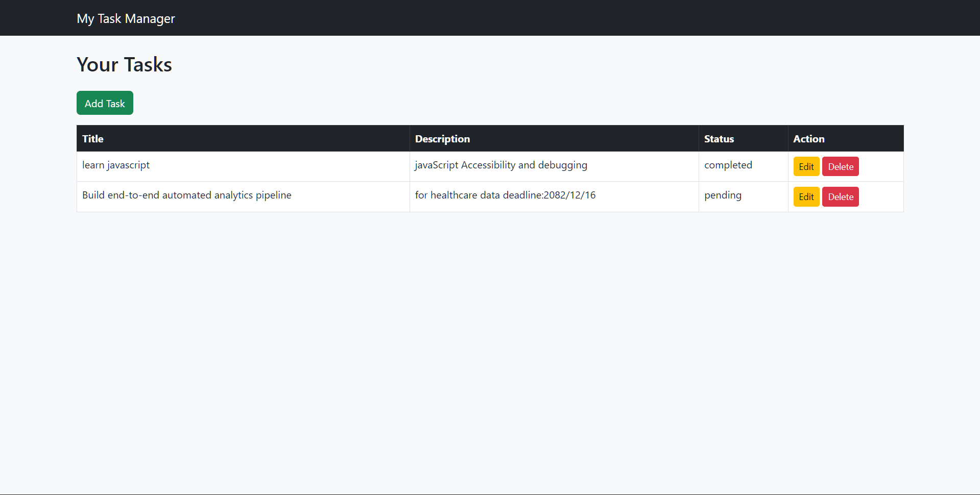Image resolution: width=980 pixels, height=495 pixels.
Task: Edit the analytics pipeline task
Action: pyautogui.click(x=806, y=196)
